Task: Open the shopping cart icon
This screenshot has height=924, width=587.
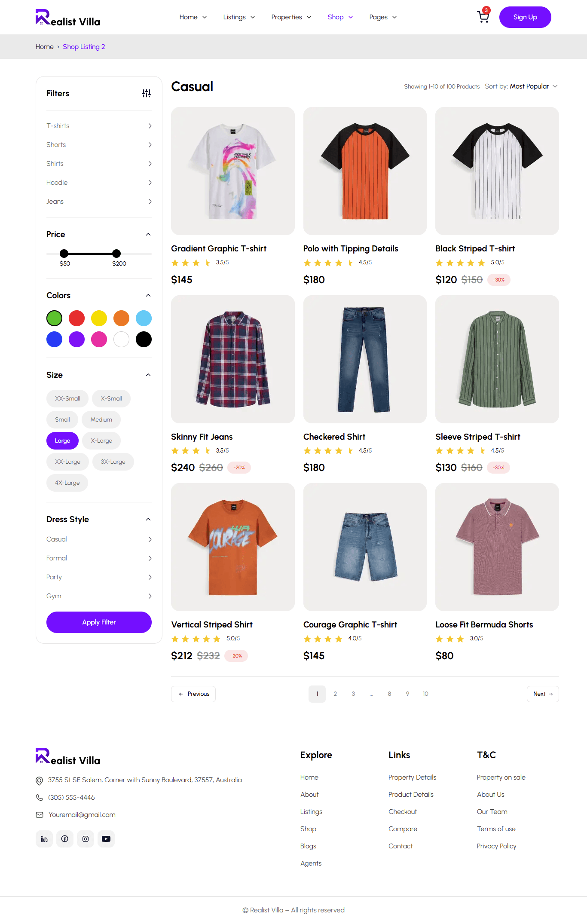Action: click(x=483, y=17)
